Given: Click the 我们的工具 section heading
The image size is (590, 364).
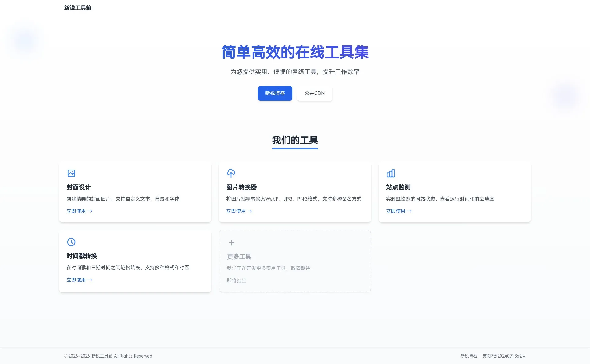Looking at the screenshot, I should [295, 140].
